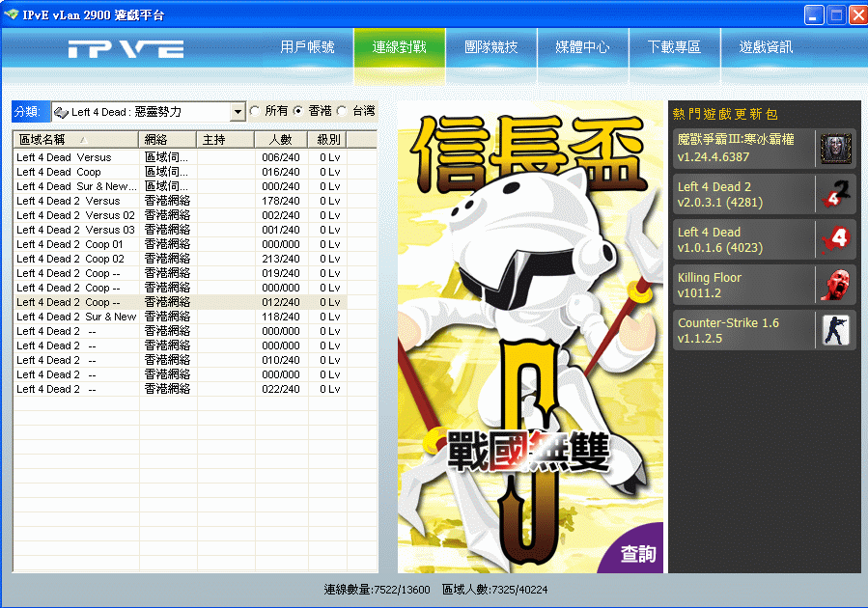
Task: Select the 台灣 region radio button
Action: pos(342,111)
